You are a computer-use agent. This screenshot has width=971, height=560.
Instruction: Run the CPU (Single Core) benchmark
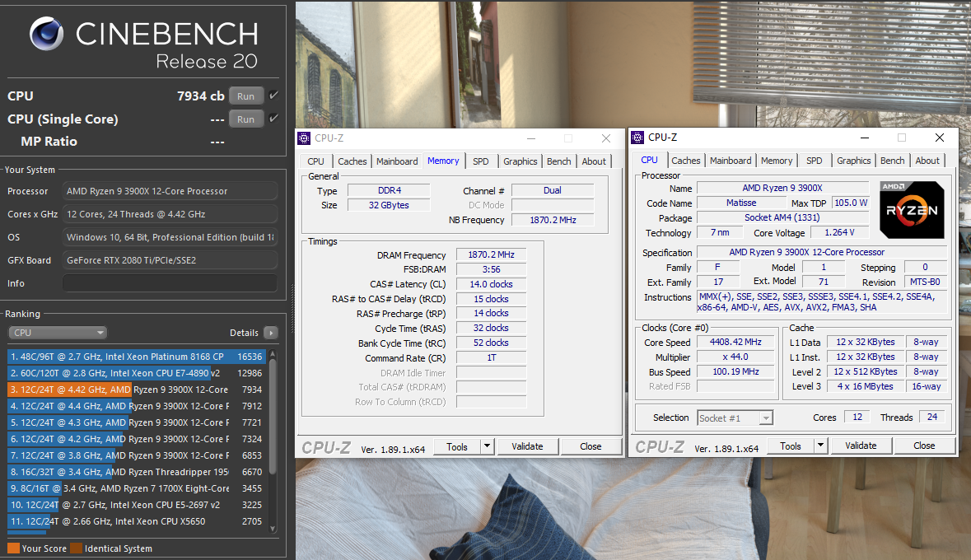(246, 119)
